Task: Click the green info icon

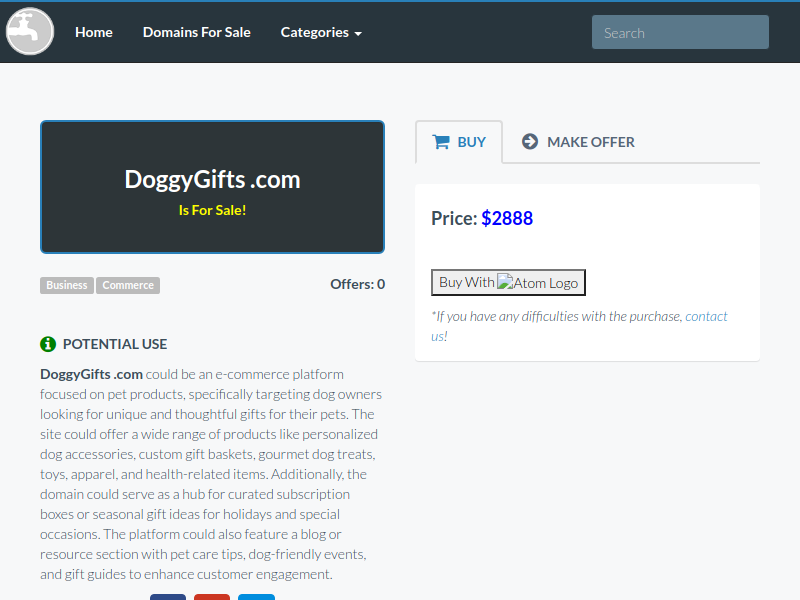Action: click(48, 344)
